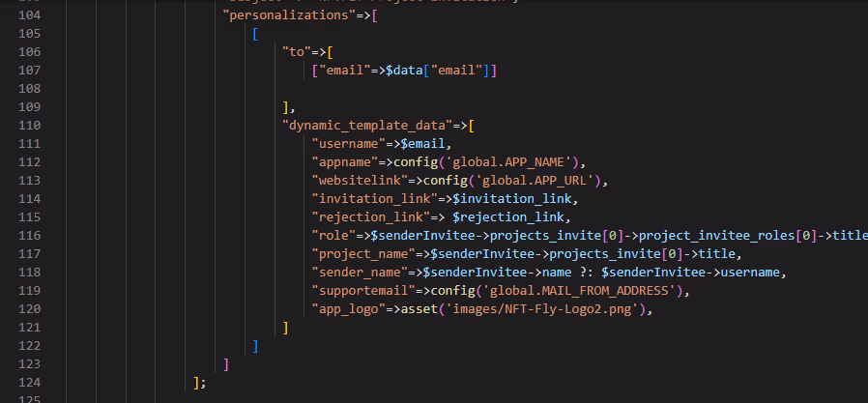The image size is (868, 403).
Task: Click line number 104 in the gutter
Action: [x=30, y=15]
